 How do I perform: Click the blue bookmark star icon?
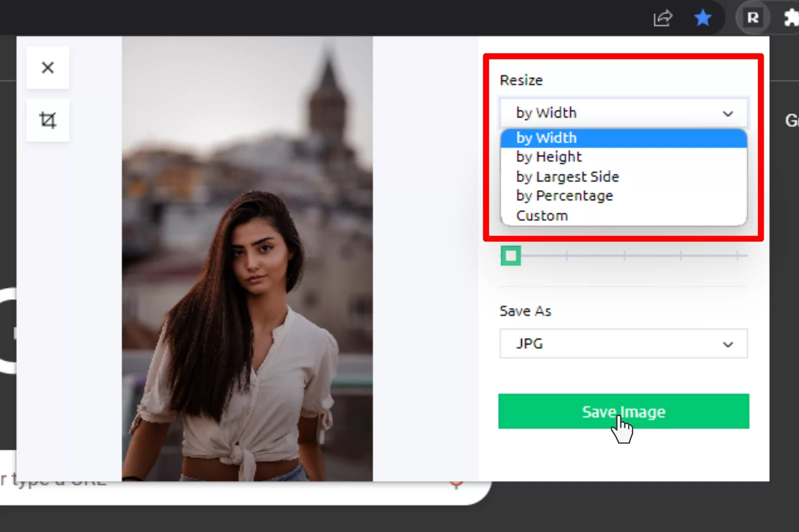click(703, 18)
